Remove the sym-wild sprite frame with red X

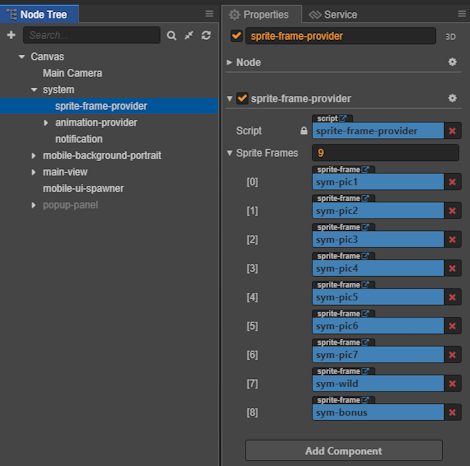452,384
